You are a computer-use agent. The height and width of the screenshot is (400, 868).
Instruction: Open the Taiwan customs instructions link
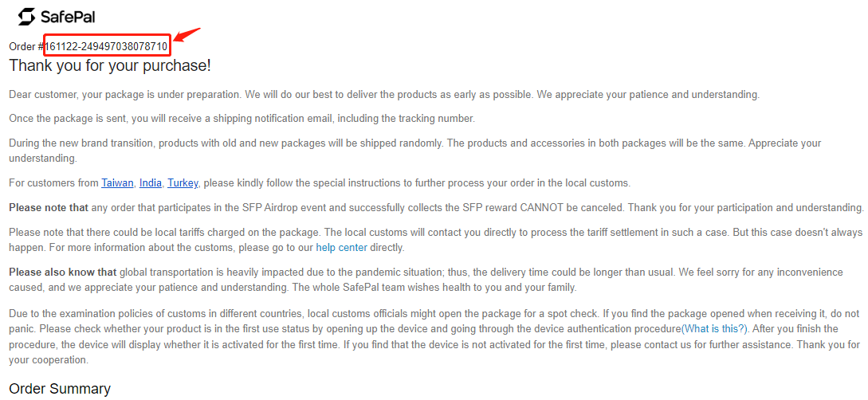pyautogui.click(x=117, y=182)
